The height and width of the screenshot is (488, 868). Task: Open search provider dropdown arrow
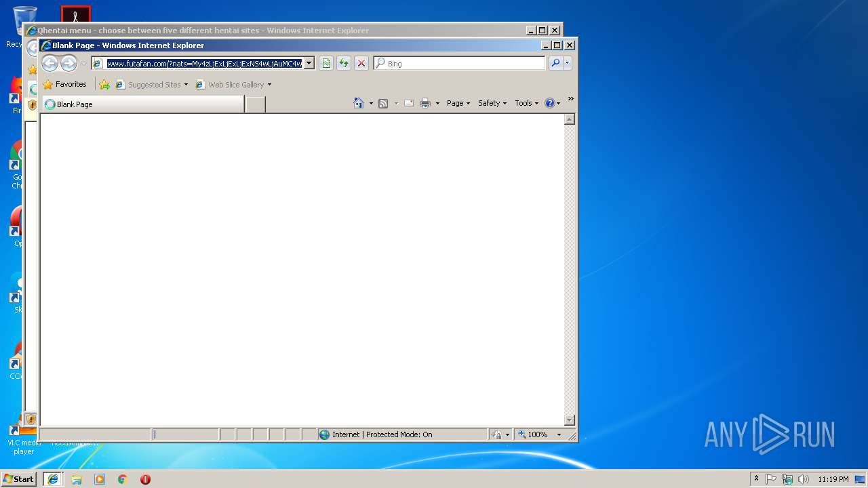point(568,63)
